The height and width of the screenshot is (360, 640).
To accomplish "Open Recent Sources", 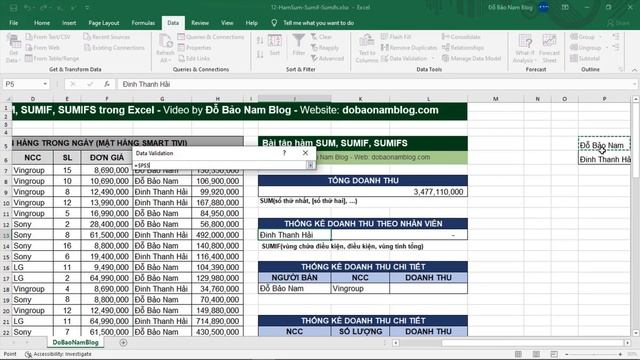I will [107, 37].
